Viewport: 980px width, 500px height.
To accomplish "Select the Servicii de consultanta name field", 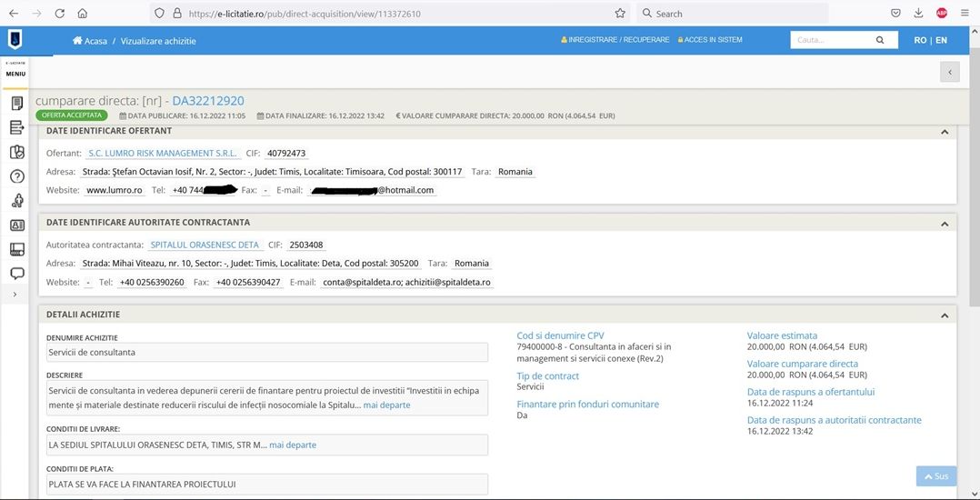I will click(x=267, y=353).
